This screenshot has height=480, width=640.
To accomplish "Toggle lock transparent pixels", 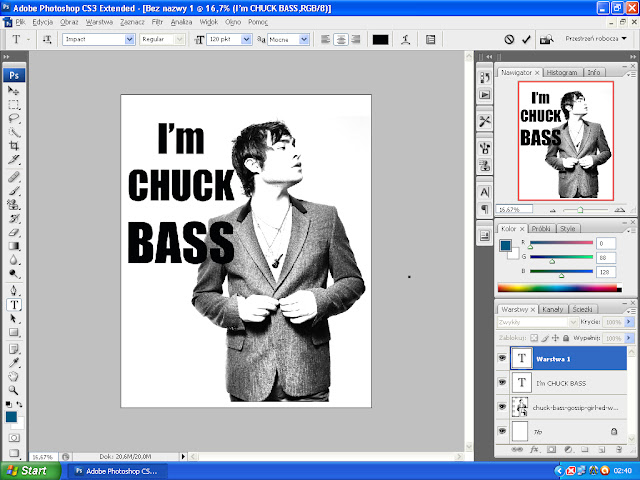I will [534, 338].
